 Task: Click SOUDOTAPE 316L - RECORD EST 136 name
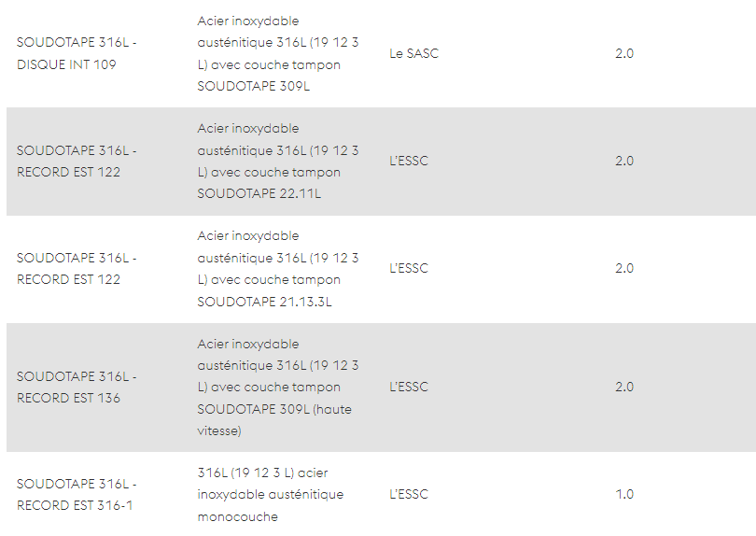[77, 387]
